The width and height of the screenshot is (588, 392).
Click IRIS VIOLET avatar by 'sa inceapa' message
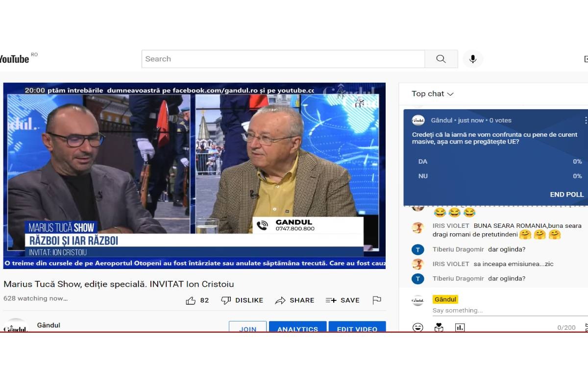(x=417, y=264)
